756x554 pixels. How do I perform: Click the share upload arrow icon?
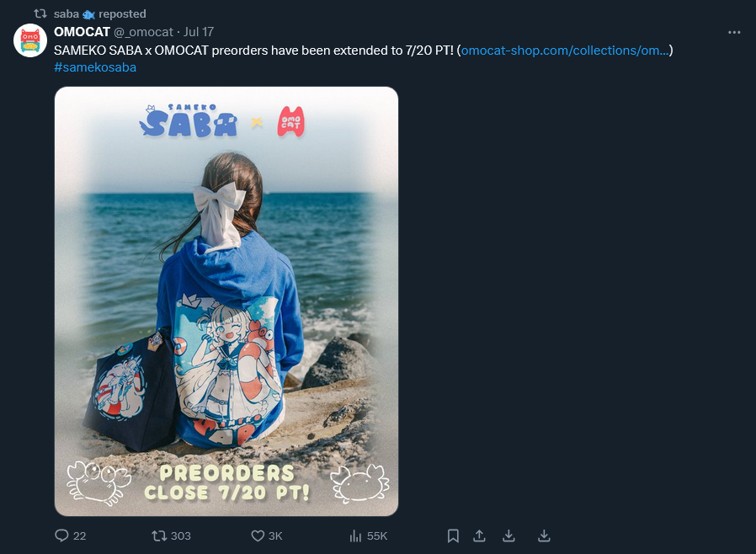tap(479, 535)
